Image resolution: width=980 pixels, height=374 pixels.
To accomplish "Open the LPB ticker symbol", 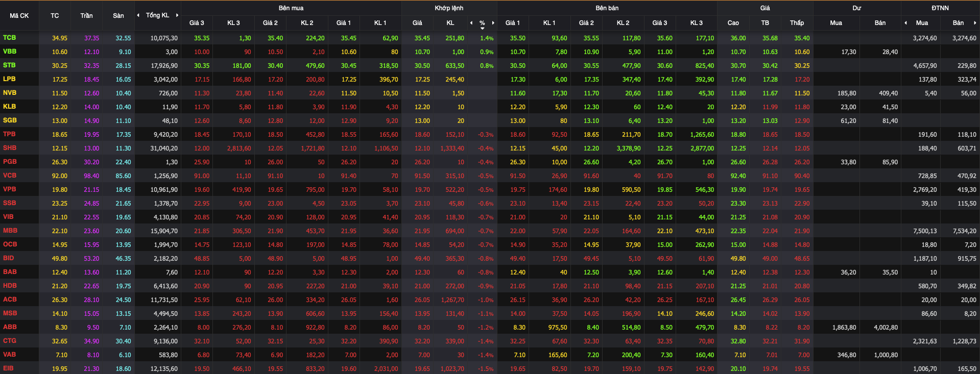I will coord(9,79).
